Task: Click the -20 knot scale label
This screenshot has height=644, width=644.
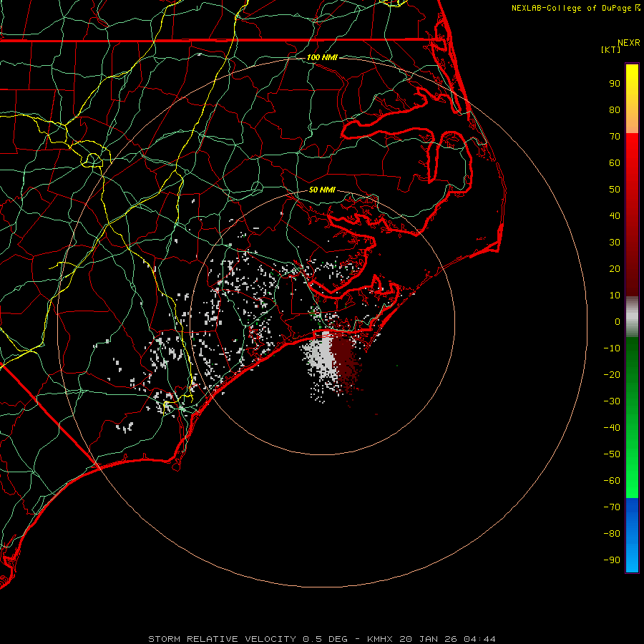Action: 612,375
